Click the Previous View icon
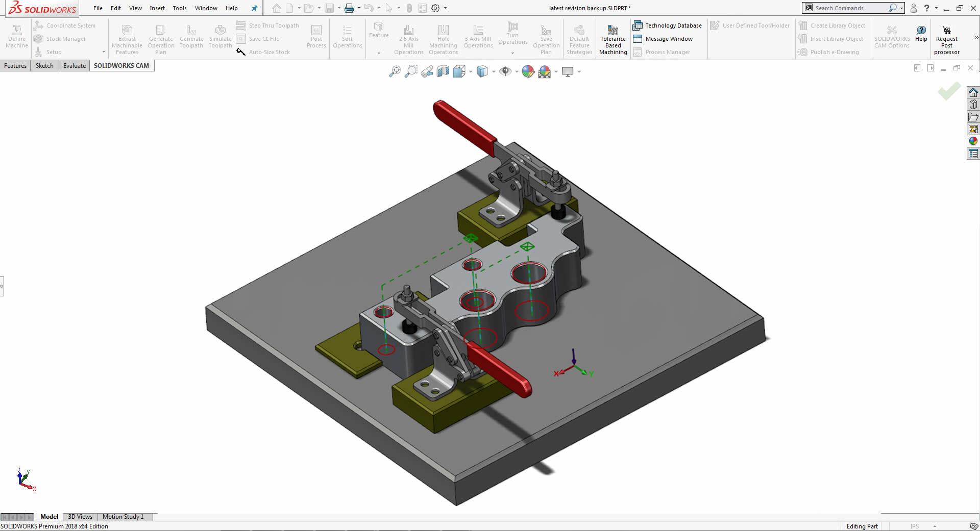This screenshot has width=980, height=531. pos(427,72)
